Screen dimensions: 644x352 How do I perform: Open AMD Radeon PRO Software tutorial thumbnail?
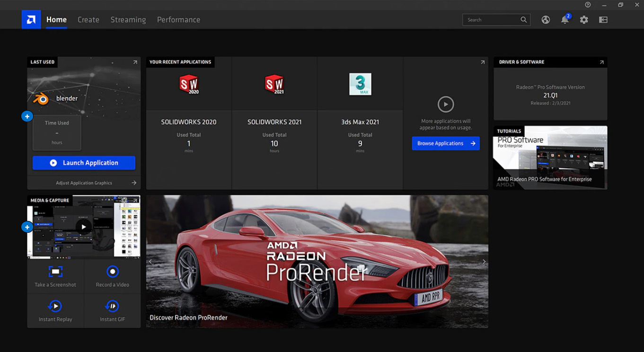tap(550, 158)
